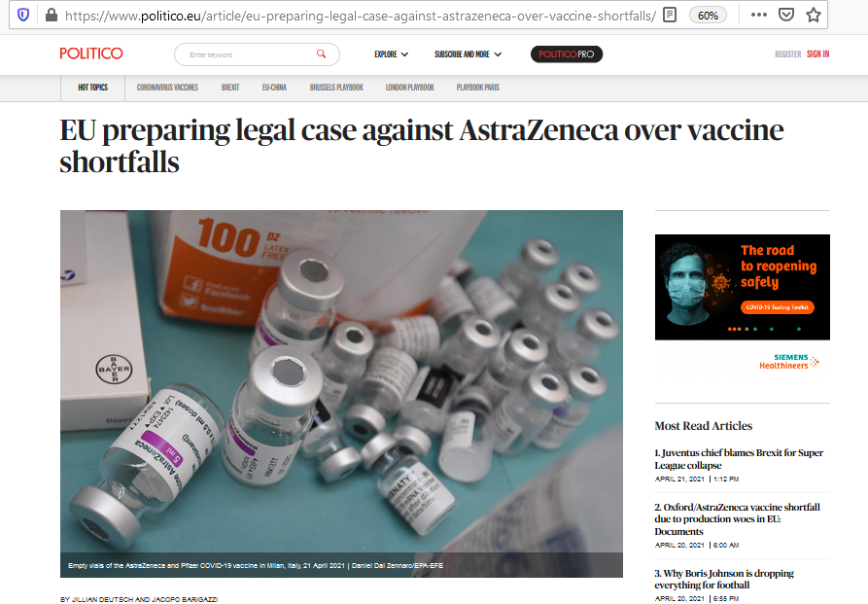Select Coronavirus Vaccines hot topic
The height and width of the screenshot is (604, 868).
coord(167,88)
